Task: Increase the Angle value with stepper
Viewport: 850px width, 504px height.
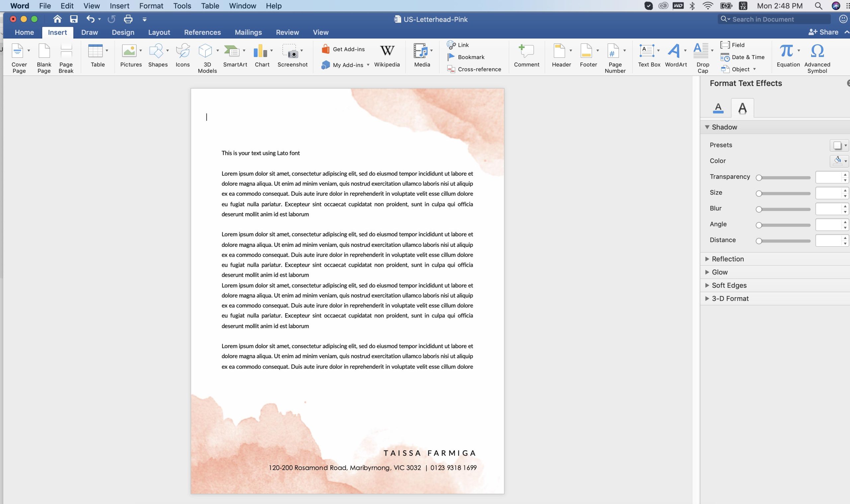Action: pyautogui.click(x=845, y=222)
